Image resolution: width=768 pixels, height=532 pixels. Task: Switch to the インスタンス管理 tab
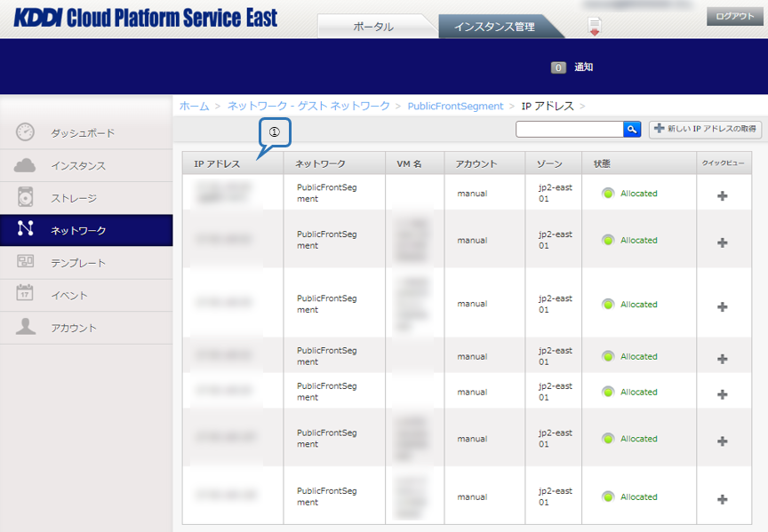(x=494, y=27)
